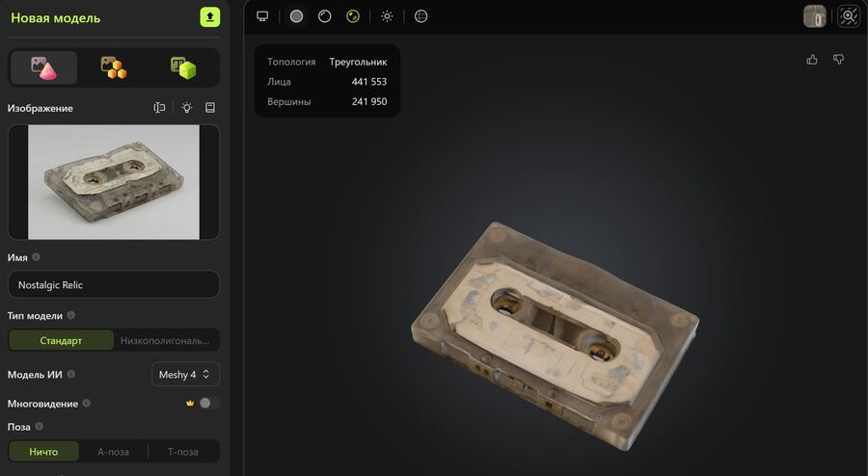This screenshot has height=476, width=868.
Task: Click the Имя info icon
Action: [x=36, y=257]
